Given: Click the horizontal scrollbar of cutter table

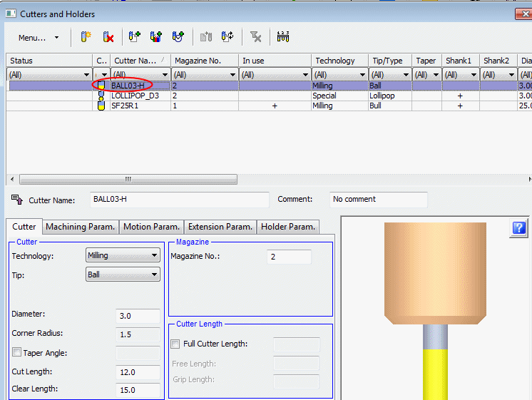Looking at the screenshot, I should 128,180.
